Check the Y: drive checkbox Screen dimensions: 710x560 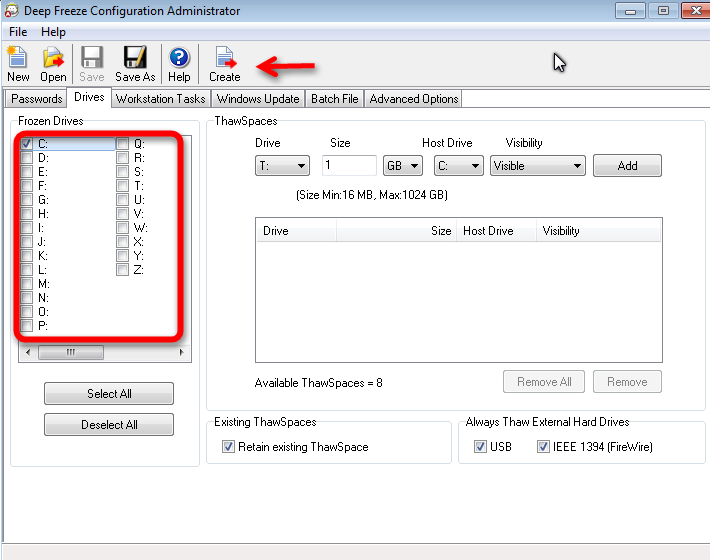(x=122, y=256)
